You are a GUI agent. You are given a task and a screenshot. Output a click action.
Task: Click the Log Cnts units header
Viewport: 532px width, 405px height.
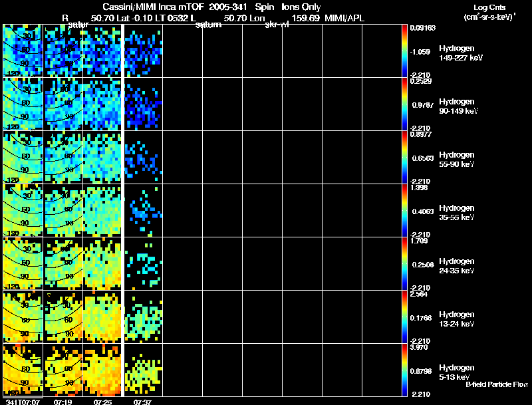pyautogui.click(x=489, y=12)
